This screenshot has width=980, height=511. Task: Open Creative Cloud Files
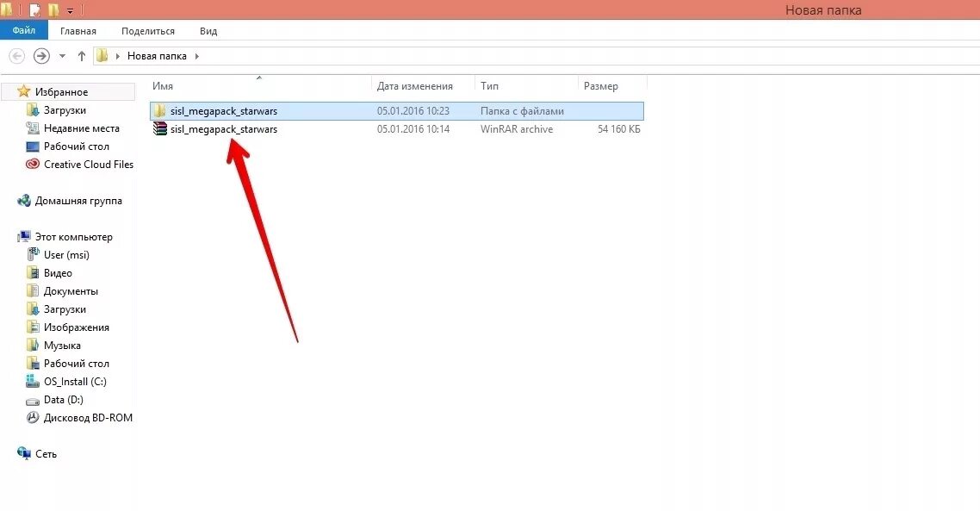tap(88, 165)
